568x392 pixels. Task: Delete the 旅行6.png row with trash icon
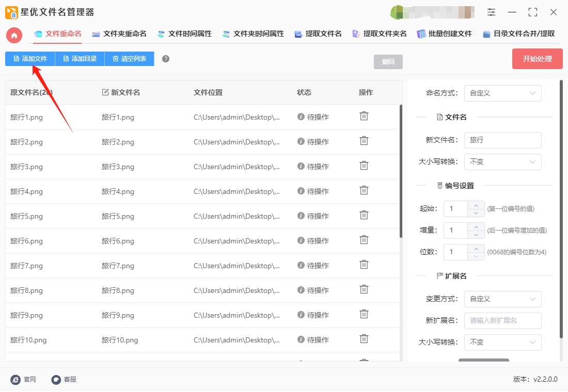(364, 240)
